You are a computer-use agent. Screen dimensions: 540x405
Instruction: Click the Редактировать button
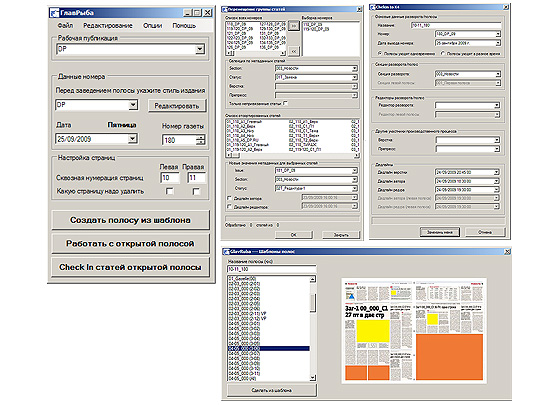[177, 106]
